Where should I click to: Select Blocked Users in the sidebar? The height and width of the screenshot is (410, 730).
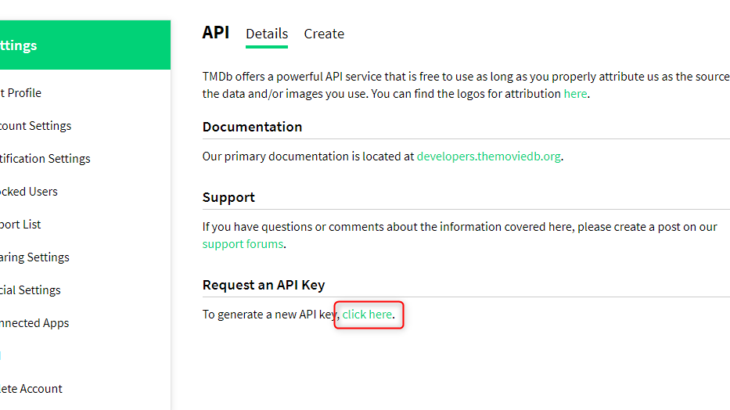tap(29, 191)
